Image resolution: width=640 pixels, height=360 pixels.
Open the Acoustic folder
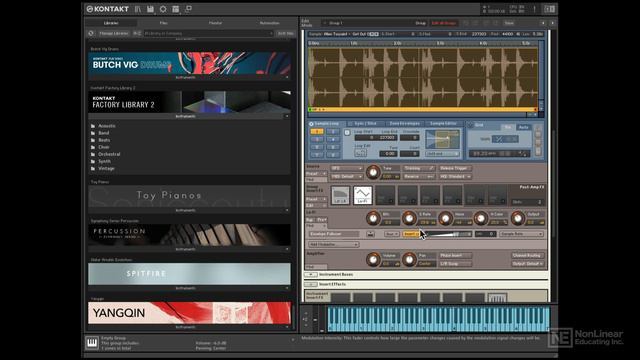(x=107, y=126)
